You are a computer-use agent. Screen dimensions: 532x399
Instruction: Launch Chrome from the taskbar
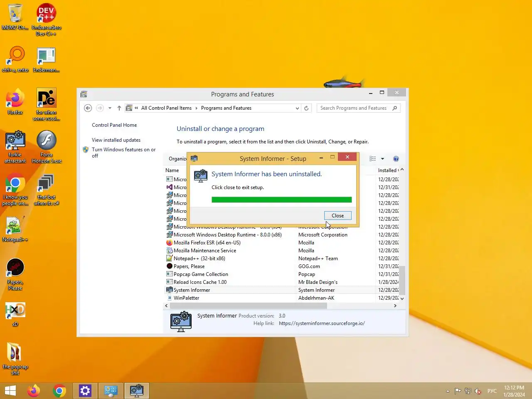pos(59,391)
